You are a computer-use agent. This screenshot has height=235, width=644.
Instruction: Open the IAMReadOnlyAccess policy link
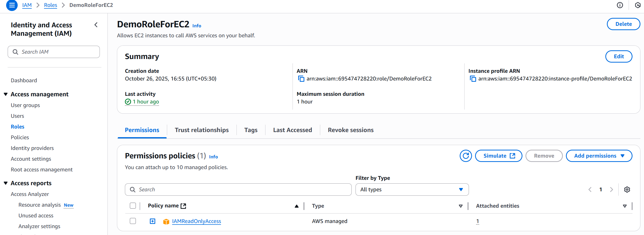coord(196,221)
